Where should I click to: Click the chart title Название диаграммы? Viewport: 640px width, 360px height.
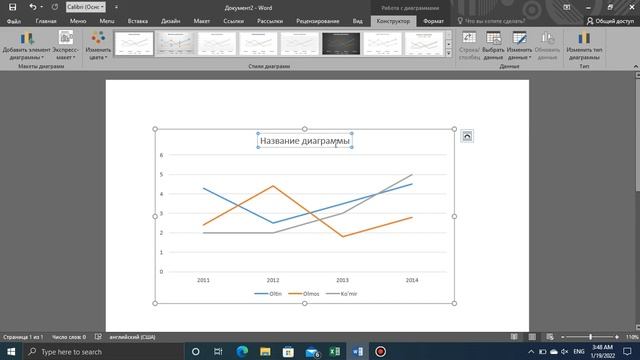[x=305, y=140]
